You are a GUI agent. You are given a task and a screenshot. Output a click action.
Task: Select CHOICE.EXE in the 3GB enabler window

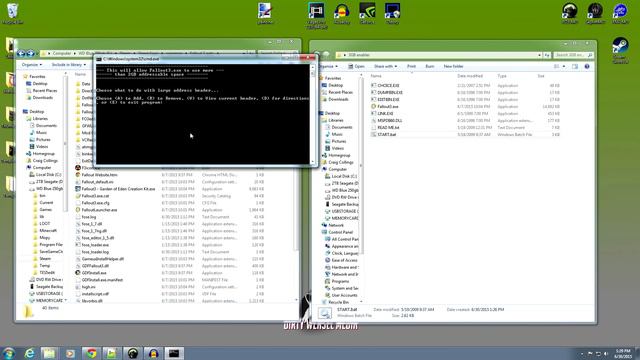pyautogui.click(x=388, y=86)
